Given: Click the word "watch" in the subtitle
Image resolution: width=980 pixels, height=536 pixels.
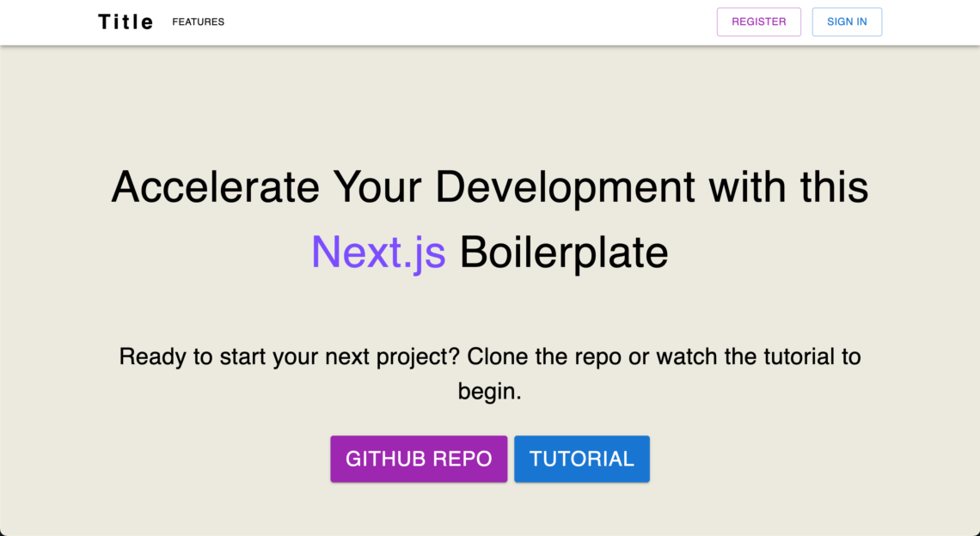Looking at the screenshot, I should (687, 356).
